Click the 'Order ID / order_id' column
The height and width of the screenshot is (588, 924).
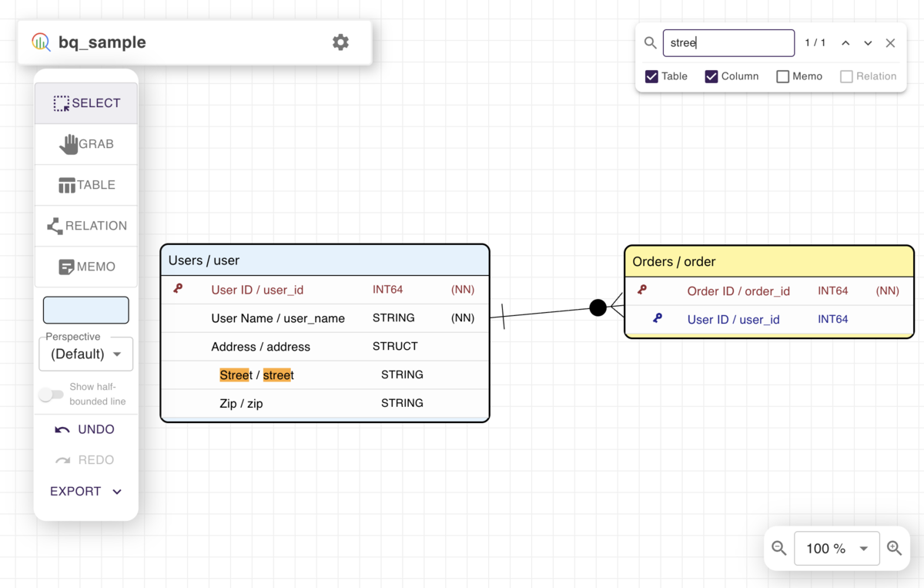(738, 291)
